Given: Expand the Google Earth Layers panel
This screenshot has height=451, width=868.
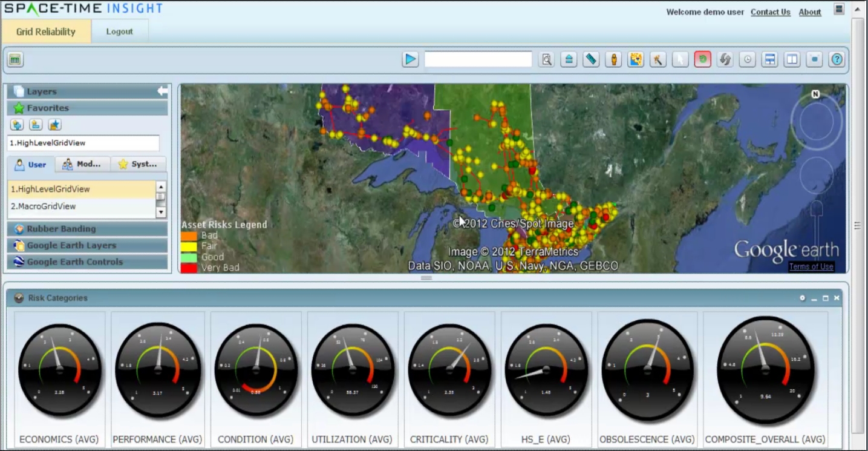Looking at the screenshot, I should point(87,245).
